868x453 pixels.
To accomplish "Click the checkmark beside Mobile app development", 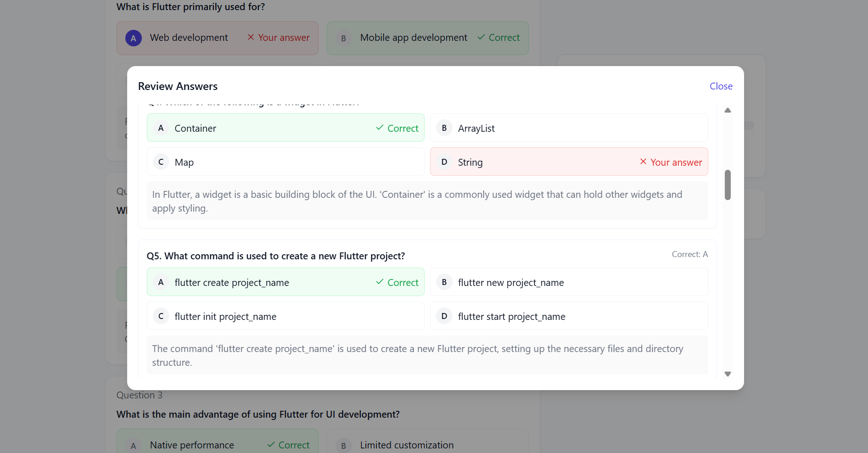I will pyautogui.click(x=481, y=37).
